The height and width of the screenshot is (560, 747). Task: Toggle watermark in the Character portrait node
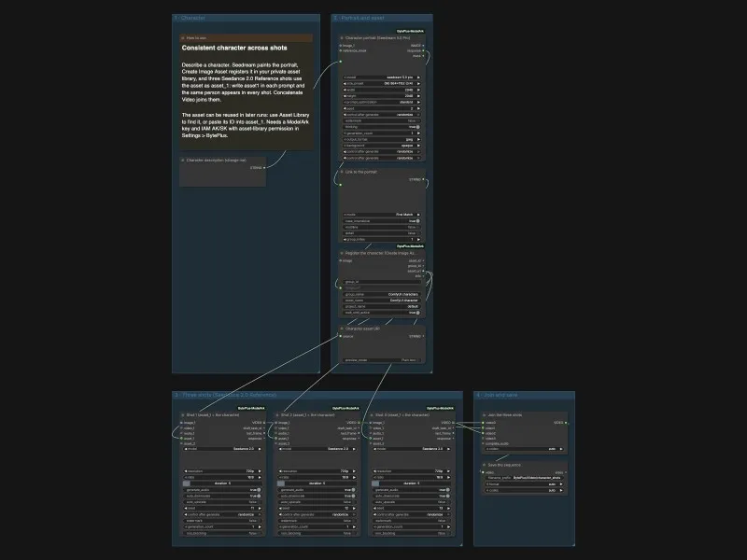(x=382, y=121)
